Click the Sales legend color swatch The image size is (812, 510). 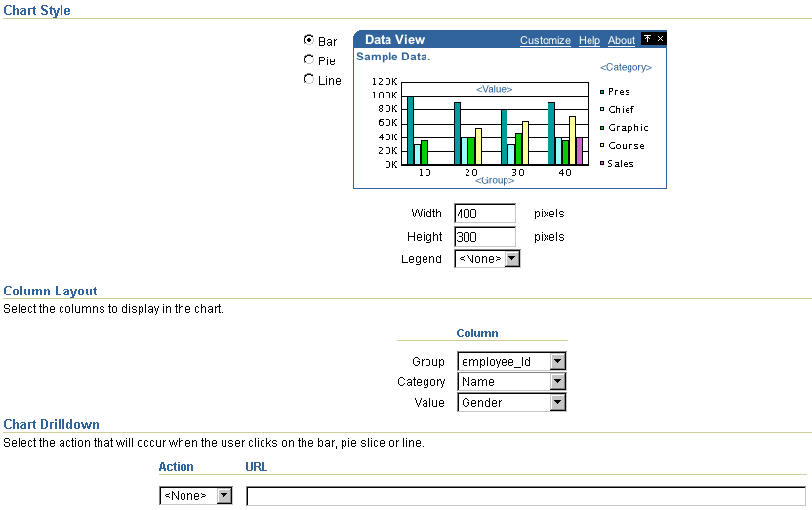[x=602, y=164]
